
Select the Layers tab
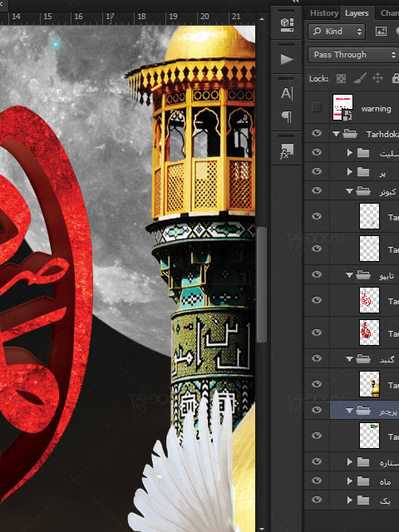pyautogui.click(x=357, y=13)
